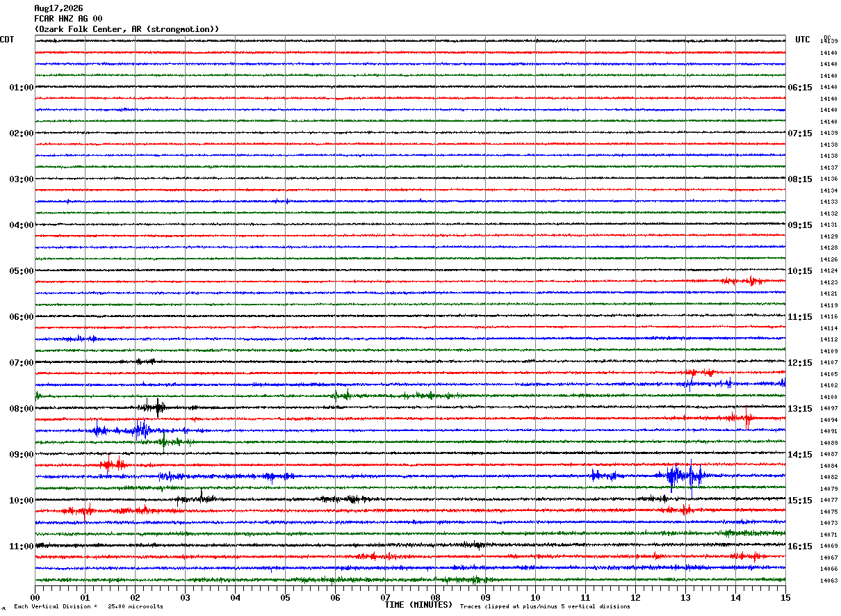Click the TIME (MINUTES) axis label

418,605
